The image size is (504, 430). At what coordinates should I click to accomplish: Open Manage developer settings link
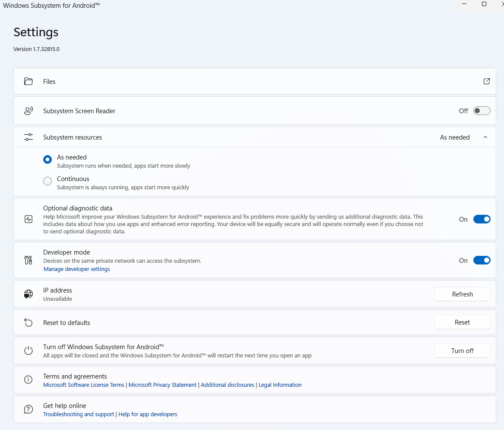coord(77,269)
